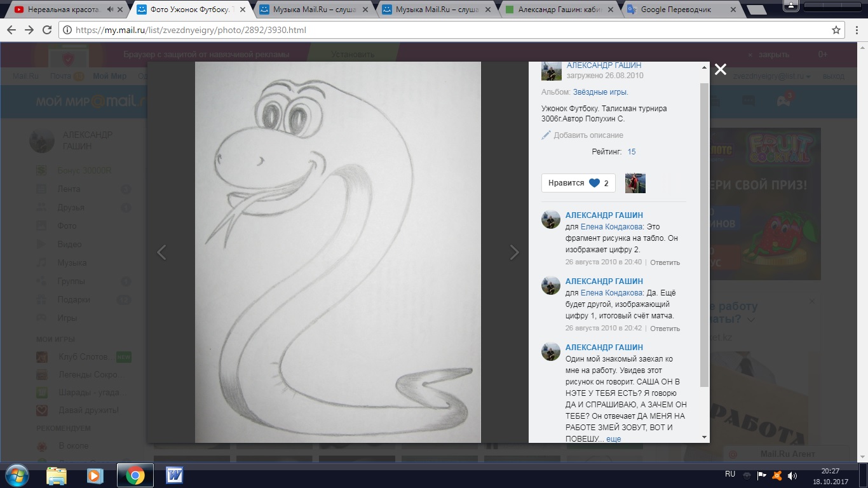
Task: Open the Windows Start menu
Action: pos(16,475)
